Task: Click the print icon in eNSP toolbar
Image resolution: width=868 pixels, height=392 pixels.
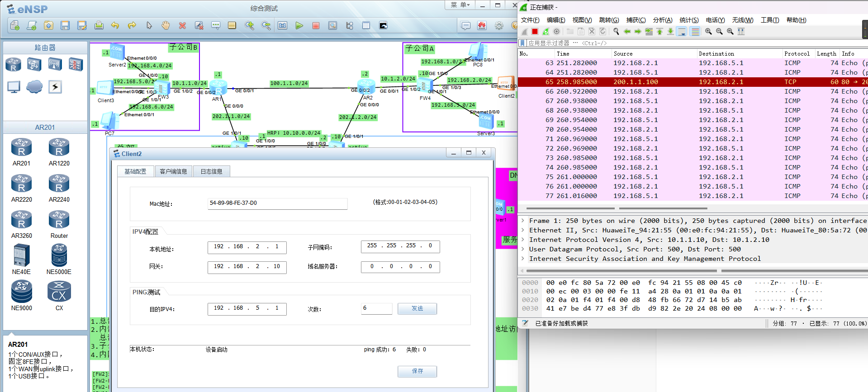Action: [x=99, y=26]
